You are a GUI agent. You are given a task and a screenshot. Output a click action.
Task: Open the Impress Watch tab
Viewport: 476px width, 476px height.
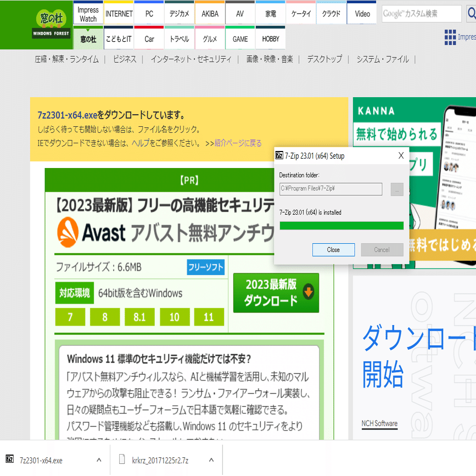[88, 13]
